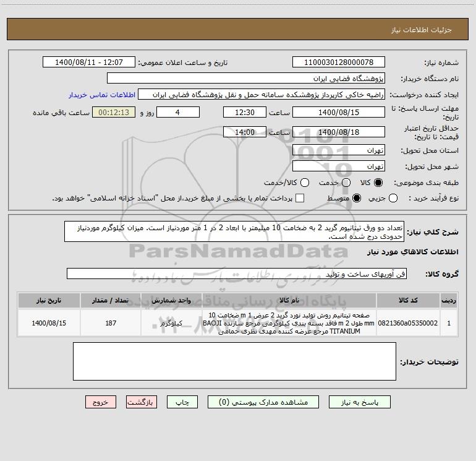
Task: Click the طبقه بندی موضوعی label
Action: pyautogui.click(x=426, y=183)
